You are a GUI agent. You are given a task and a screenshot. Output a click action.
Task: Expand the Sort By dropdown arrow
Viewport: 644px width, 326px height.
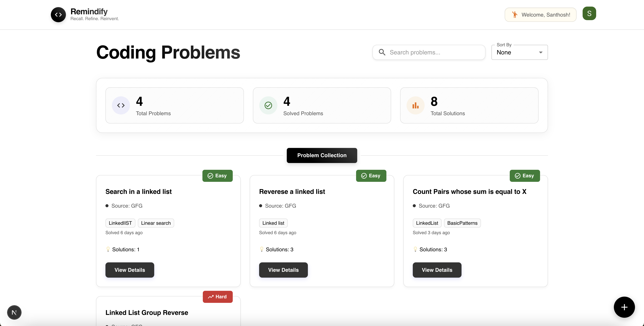540,53
